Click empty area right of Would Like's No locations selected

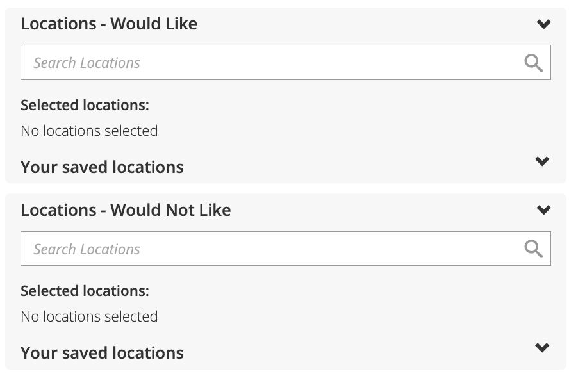[x=354, y=131]
